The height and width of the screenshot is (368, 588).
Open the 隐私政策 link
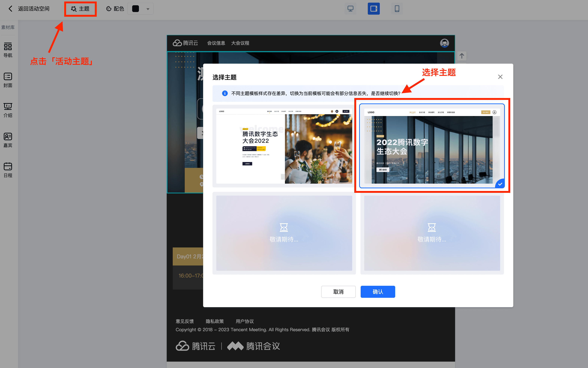coord(215,321)
